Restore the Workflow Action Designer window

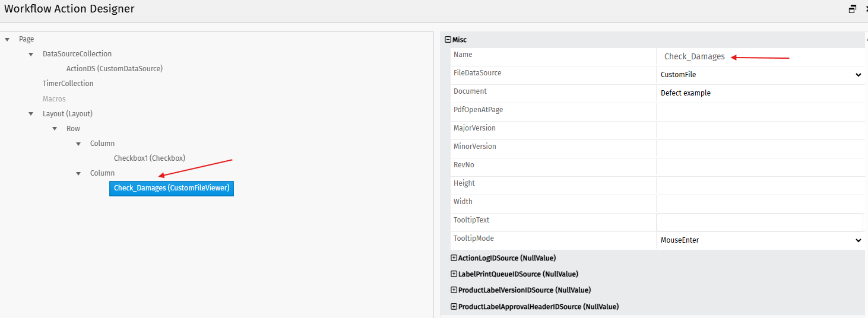(x=852, y=9)
